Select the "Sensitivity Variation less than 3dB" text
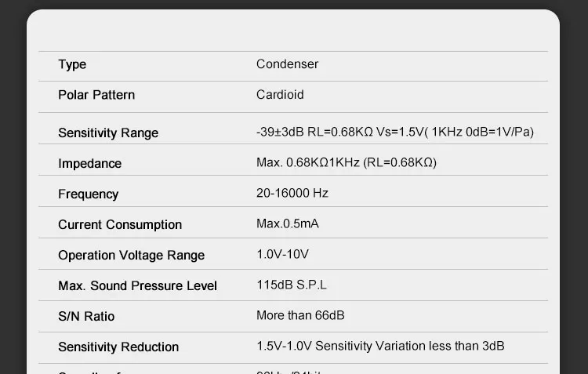Screen dimensions: 588x374 point(409,346)
